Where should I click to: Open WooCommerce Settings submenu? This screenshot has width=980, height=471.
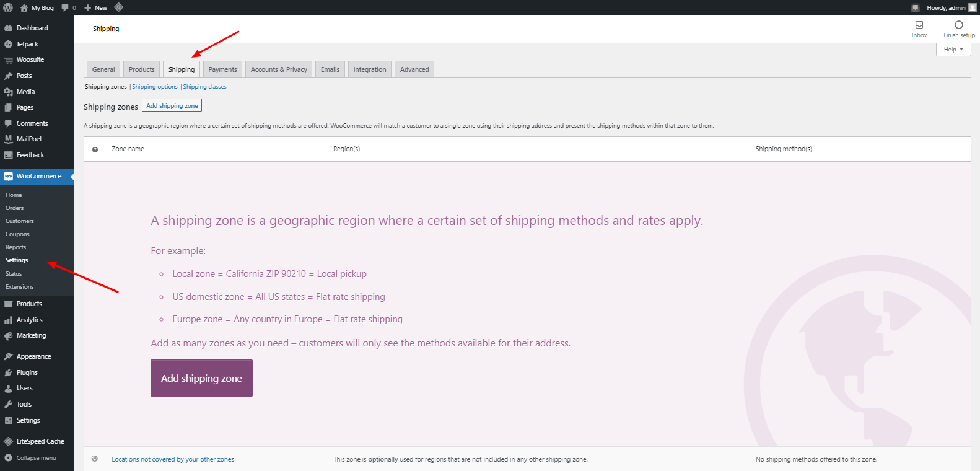click(17, 260)
